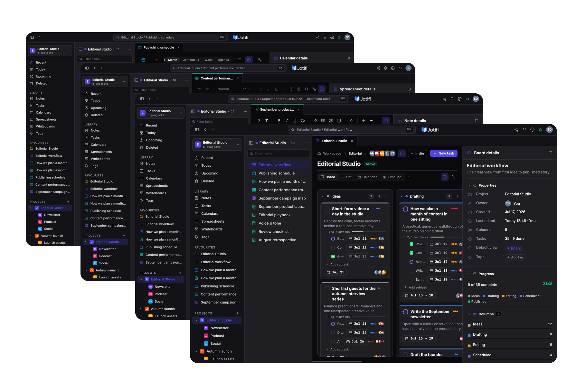Click Board default view chip
Image resolution: width=586 pixels, height=392 pixels.
514,248
